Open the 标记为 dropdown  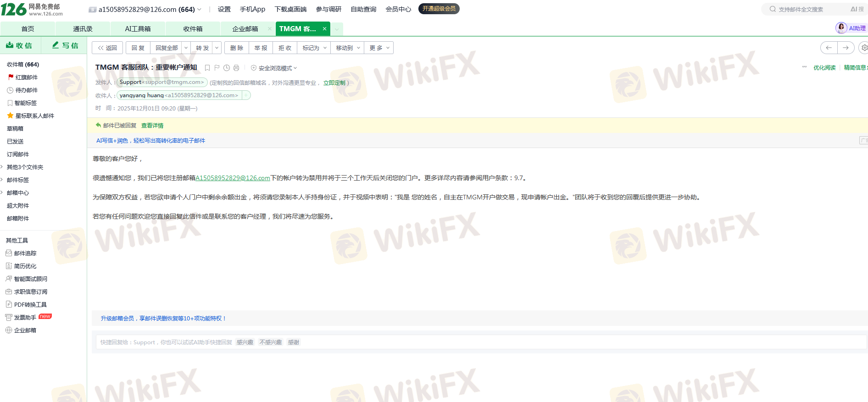click(x=314, y=48)
